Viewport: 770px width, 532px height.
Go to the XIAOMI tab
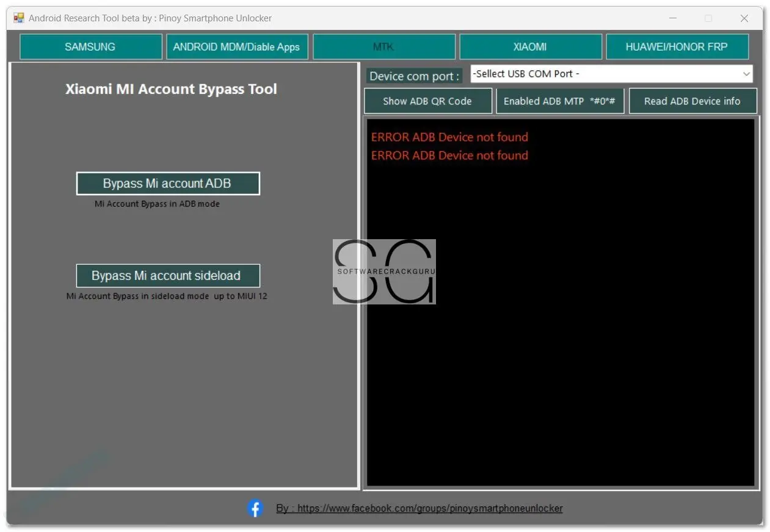click(530, 47)
